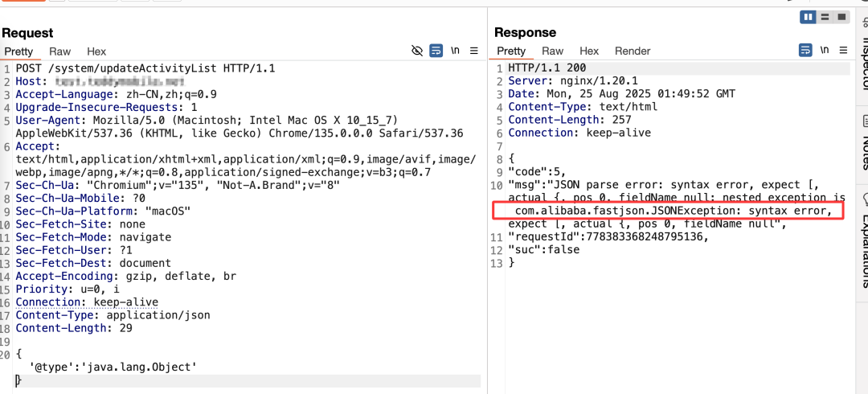Toggle the \n newline display in Request pane
The height and width of the screenshot is (394, 868).
click(455, 51)
